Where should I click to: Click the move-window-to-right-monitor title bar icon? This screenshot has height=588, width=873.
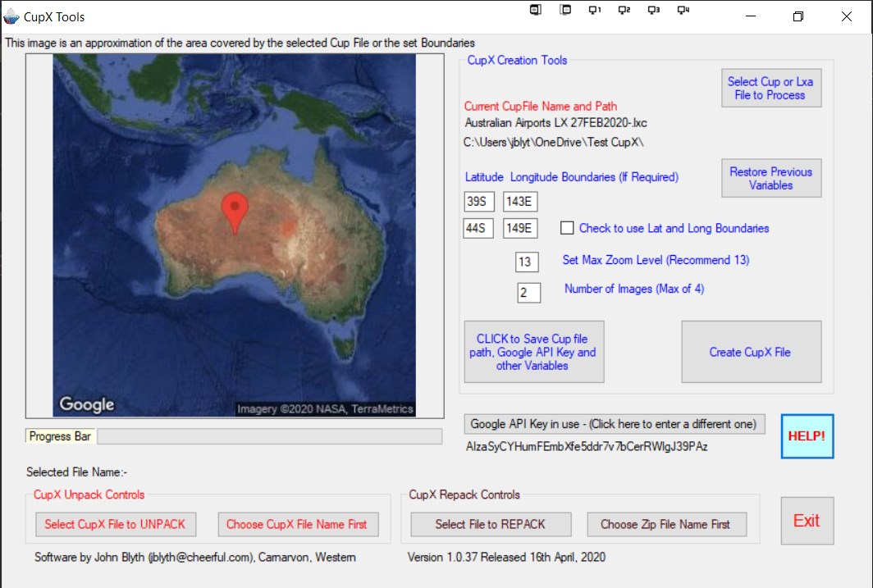point(565,10)
